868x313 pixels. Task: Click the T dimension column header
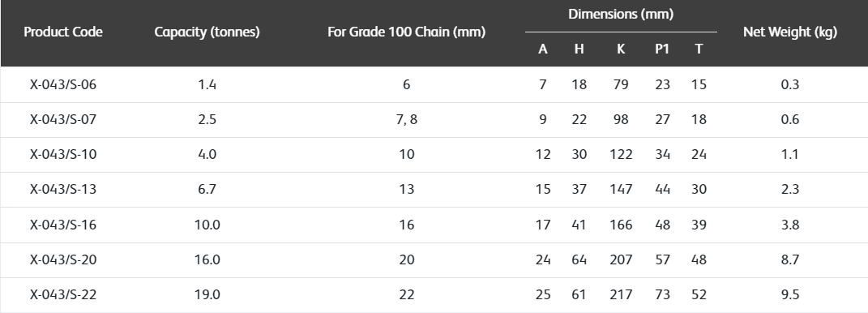(x=699, y=49)
